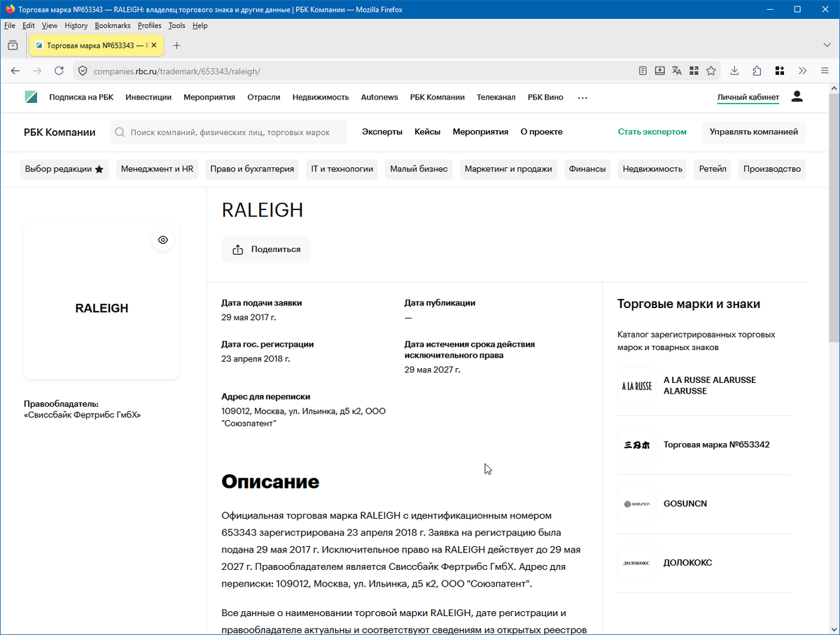Click РБК Компании site title
This screenshot has height=635, width=840.
(59, 132)
